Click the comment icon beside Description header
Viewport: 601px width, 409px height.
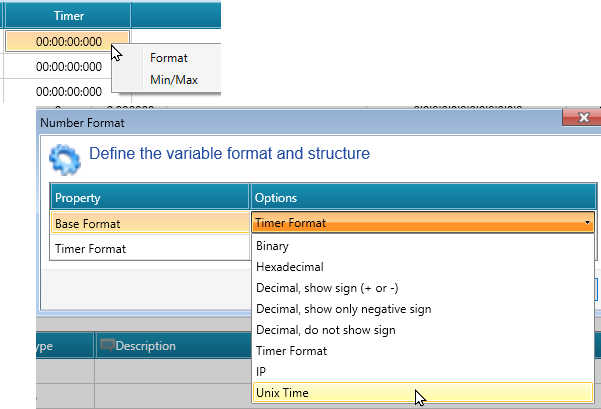tap(107, 346)
